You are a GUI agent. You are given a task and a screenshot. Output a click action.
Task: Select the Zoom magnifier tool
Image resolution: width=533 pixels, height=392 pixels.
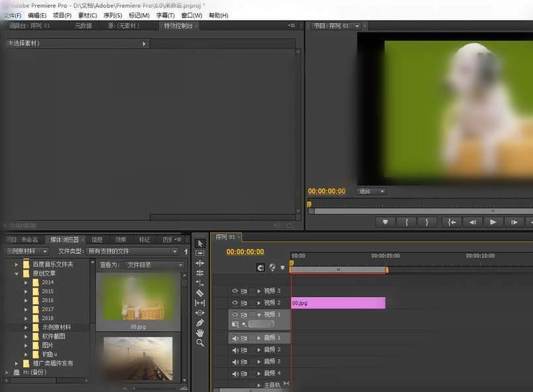(x=200, y=343)
